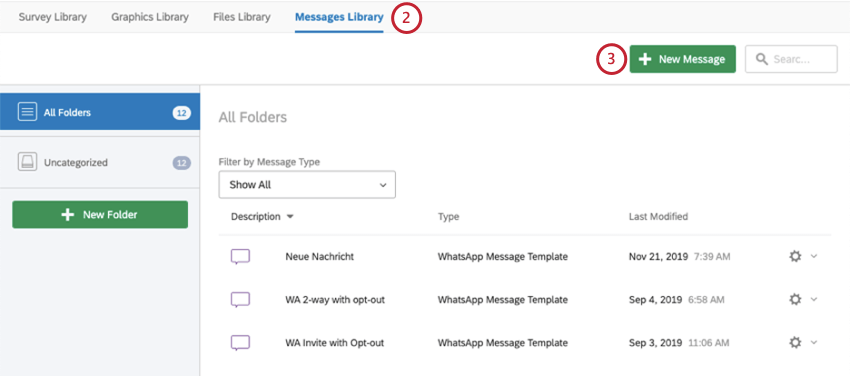
Task: Click the message icon beside Neue Nachricht
Action: click(x=240, y=257)
